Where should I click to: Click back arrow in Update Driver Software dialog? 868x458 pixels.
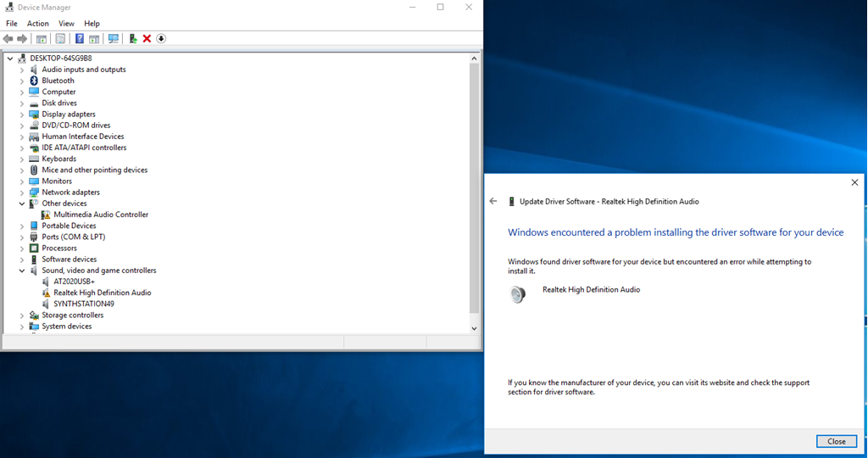coord(493,202)
